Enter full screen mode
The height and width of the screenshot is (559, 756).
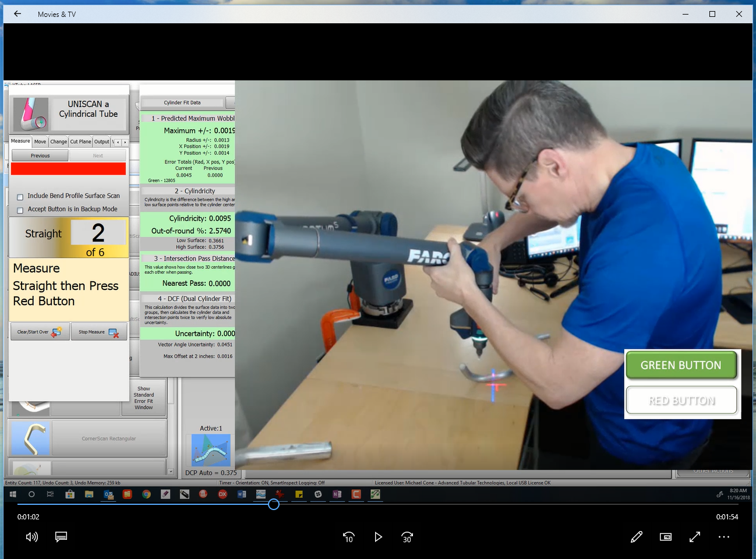click(x=695, y=537)
